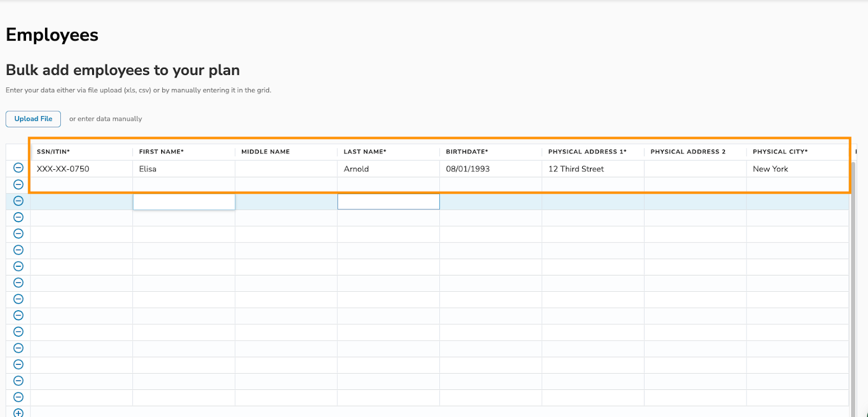Click the Birthdate column header
This screenshot has width=868, height=417.
pos(467,152)
